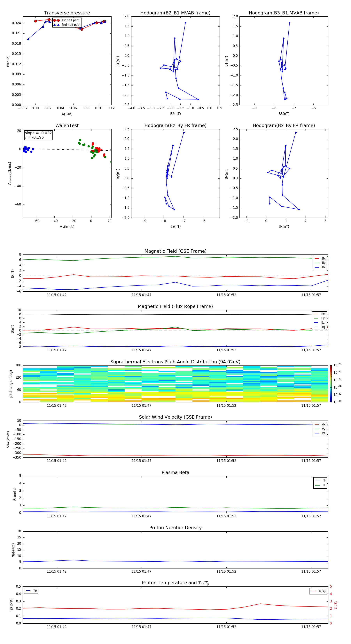Click the "Pt(nPa)" y-axis label
The width and height of the screenshot is (351, 644).
tap(8, 61)
